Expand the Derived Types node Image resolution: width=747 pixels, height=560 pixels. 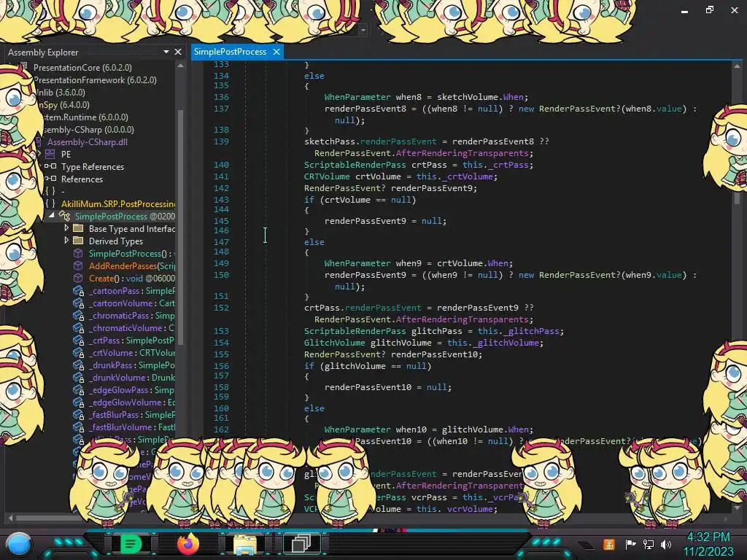pos(66,241)
